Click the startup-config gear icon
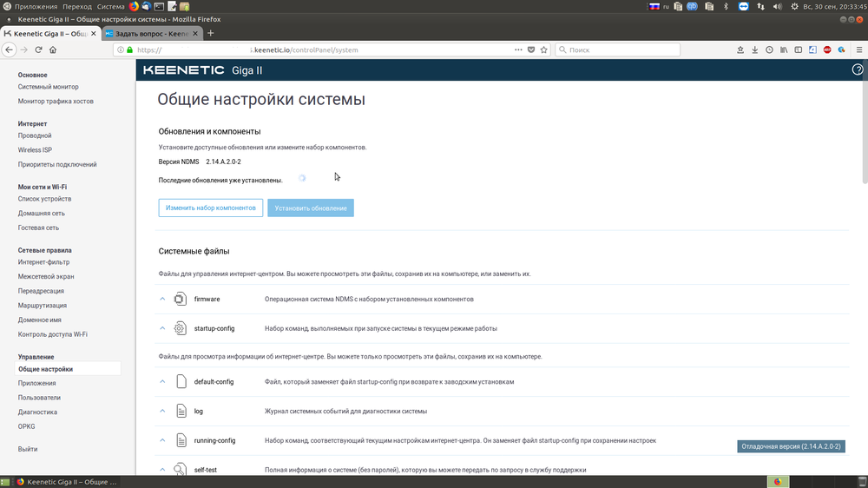868x488 pixels. click(180, 328)
